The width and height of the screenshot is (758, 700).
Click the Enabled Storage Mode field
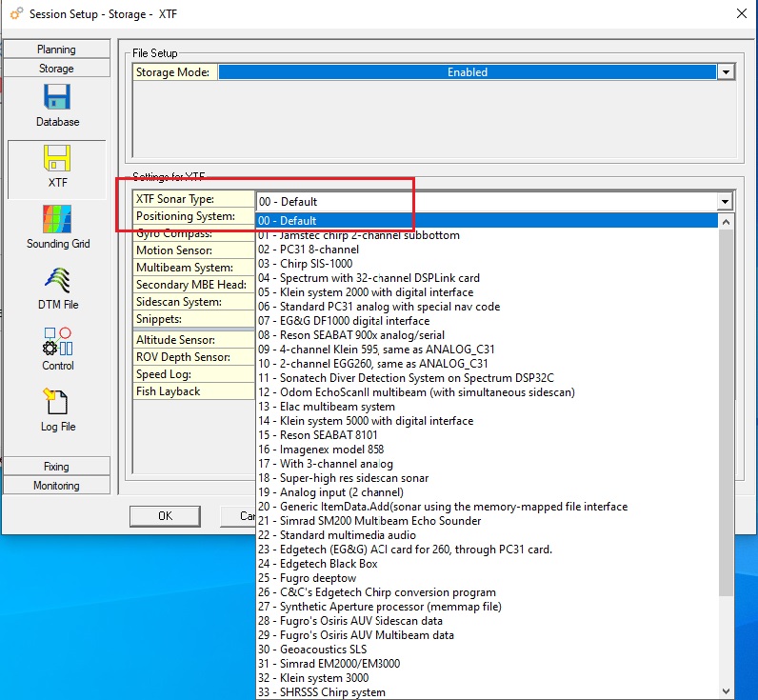click(x=467, y=72)
